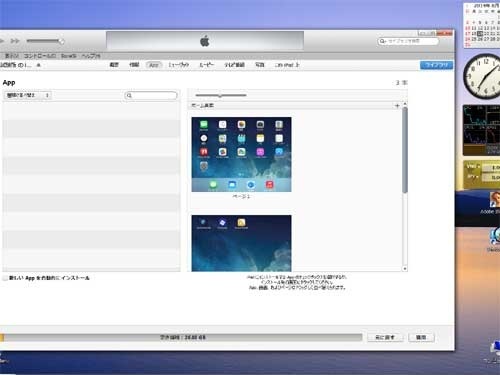Select the Contacts icon on page 1

(x=279, y=125)
